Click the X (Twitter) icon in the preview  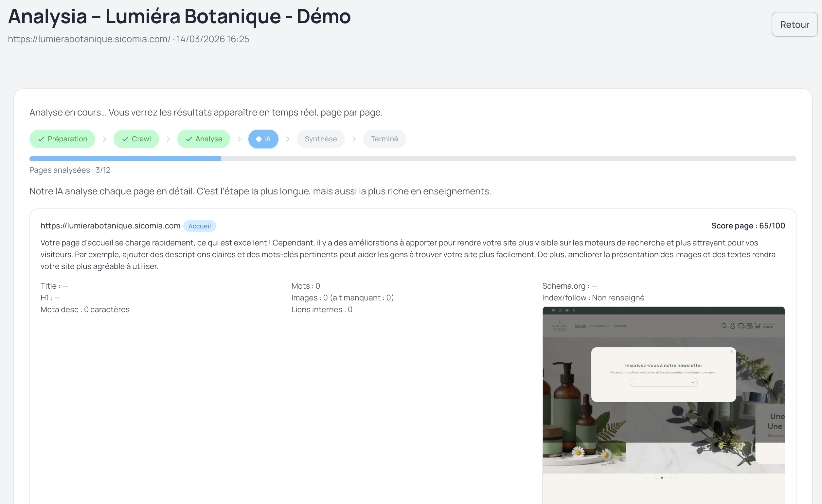pyautogui.click(x=574, y=311)
